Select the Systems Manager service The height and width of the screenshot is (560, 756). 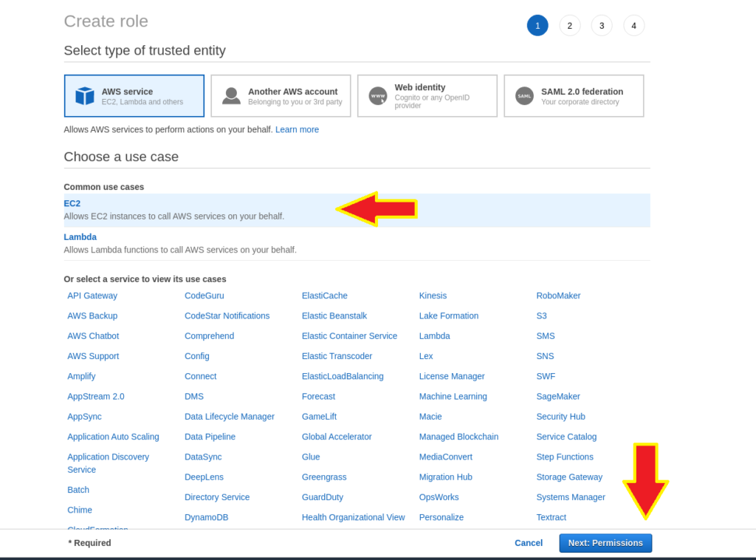571,497
